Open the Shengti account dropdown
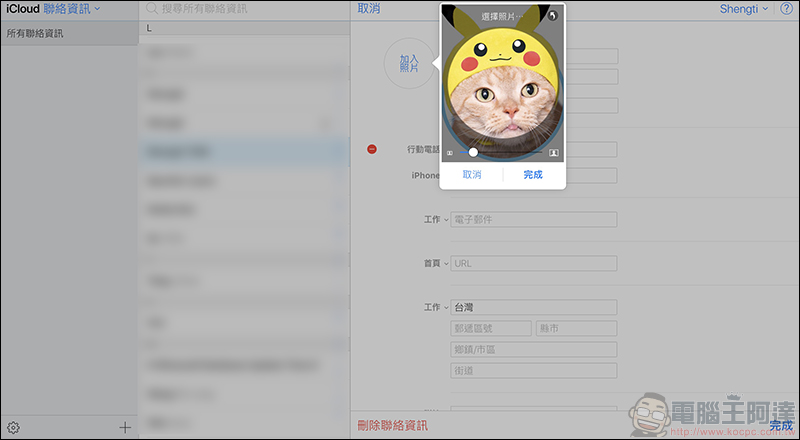The width and height of the screenshot is (800, 440). tap(743, 9)
